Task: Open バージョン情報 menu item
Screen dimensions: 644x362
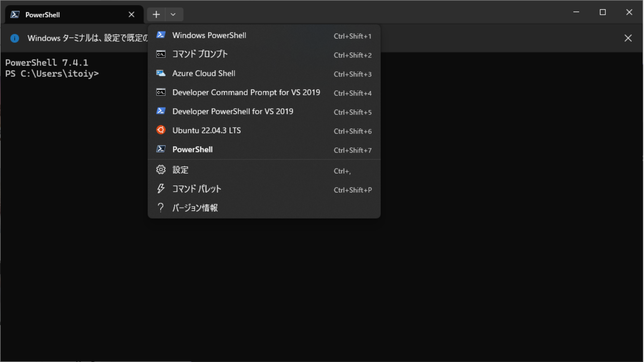Action: (264, 208)
